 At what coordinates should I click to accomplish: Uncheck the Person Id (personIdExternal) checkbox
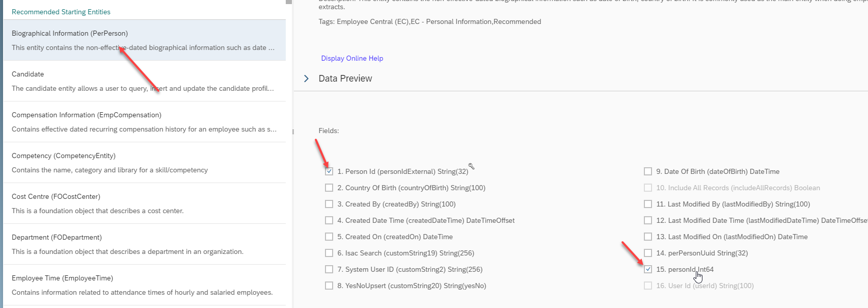point(329,171)
